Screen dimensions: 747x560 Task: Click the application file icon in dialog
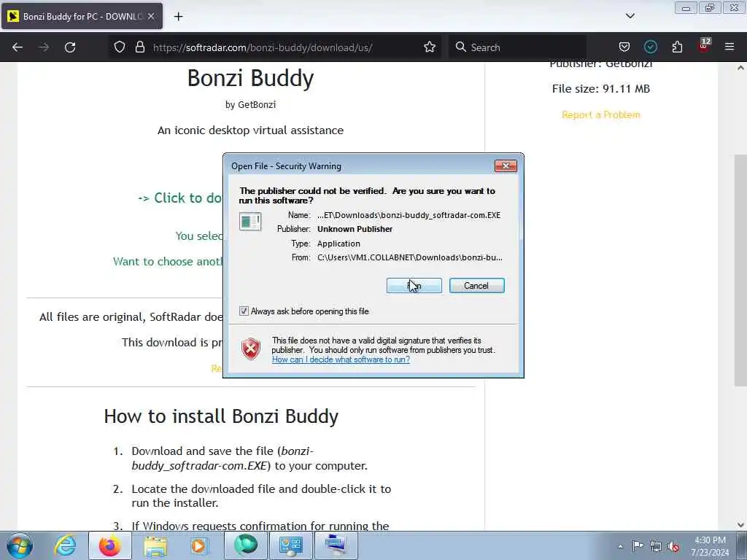point(250,222)
